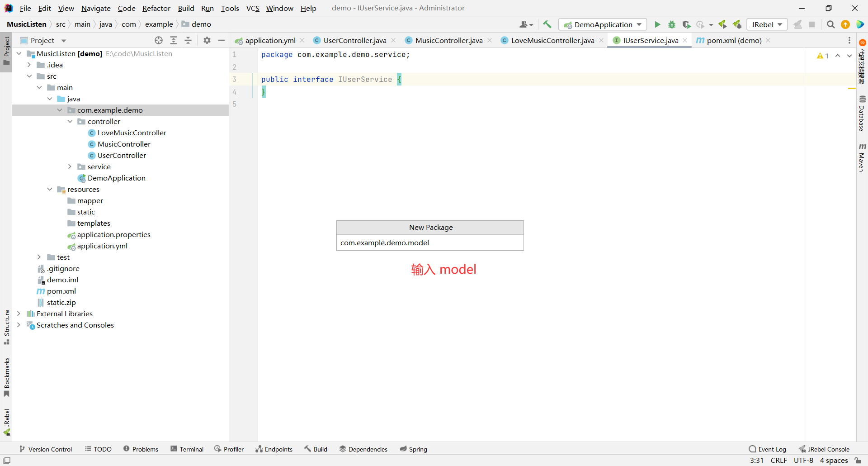
Task: Select opened file in Project view
Action: 159,40
